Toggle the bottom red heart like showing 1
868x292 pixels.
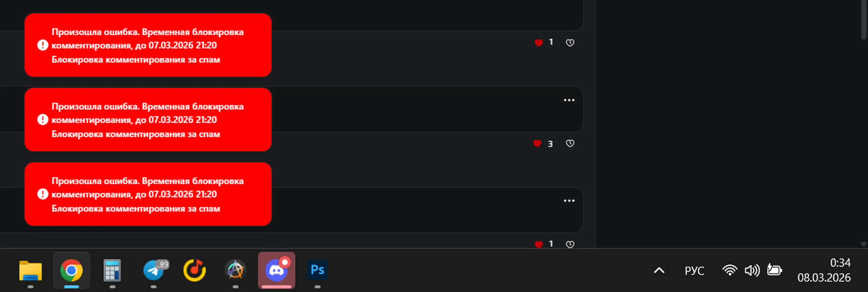pos(539,244)
